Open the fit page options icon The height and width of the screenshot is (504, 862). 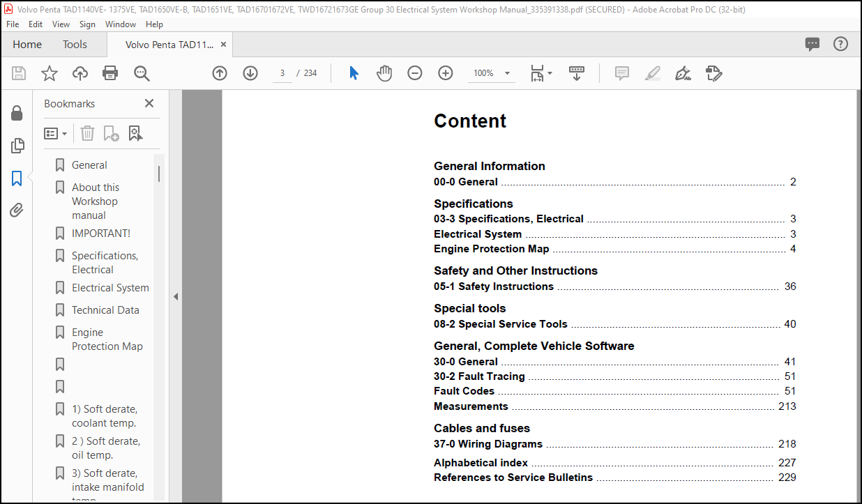[x=540, y=73]
